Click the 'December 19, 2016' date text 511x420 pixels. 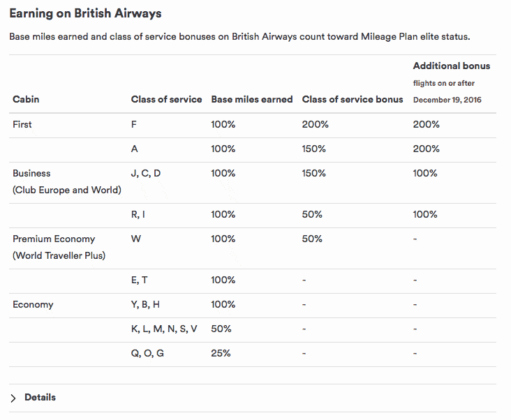(447, 100)
